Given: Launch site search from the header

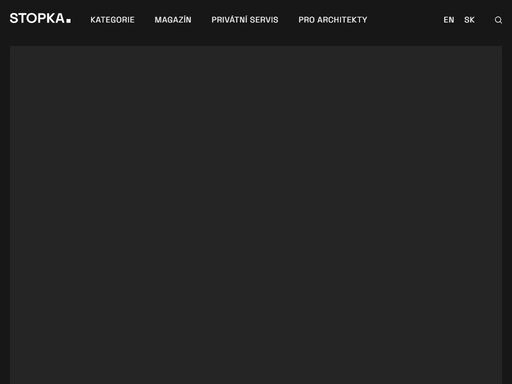Looking at the screenshot, I should [x=498, y=20].
